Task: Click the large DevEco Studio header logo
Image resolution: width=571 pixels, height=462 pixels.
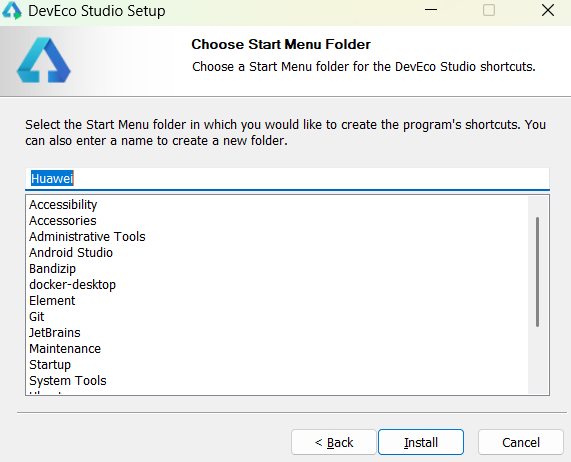Action: (44, 60)
